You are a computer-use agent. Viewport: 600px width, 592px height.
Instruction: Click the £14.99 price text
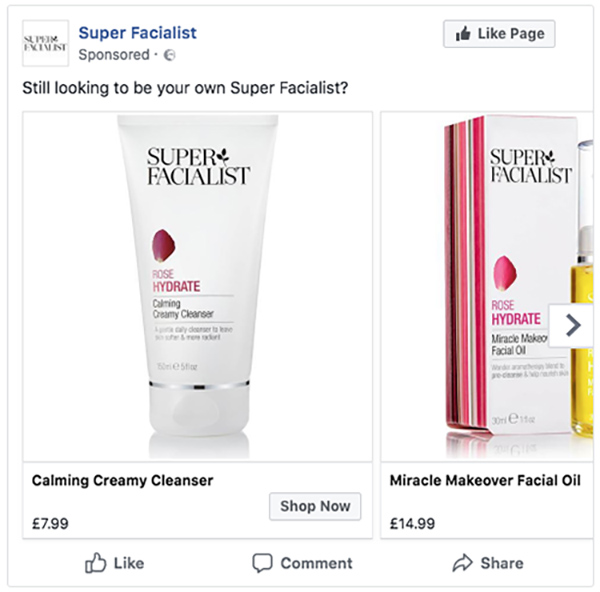[412, 522]
